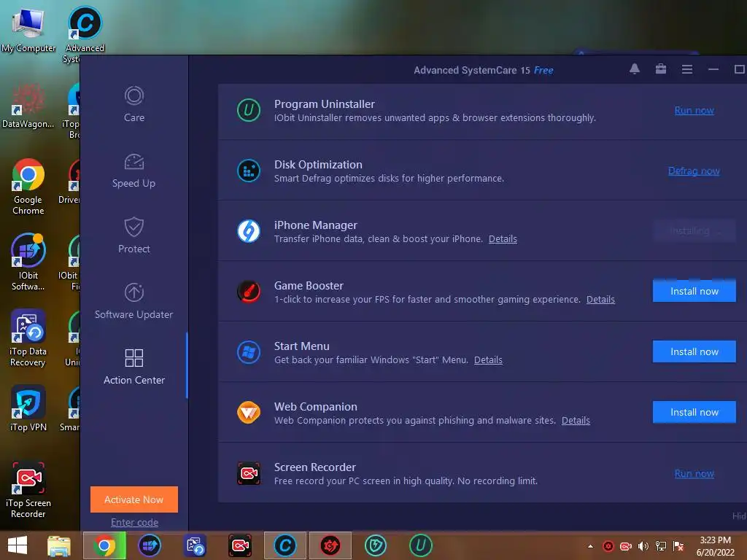Open the Windows Start button
The image size is (747, 560).
click(x=18, y=545)
